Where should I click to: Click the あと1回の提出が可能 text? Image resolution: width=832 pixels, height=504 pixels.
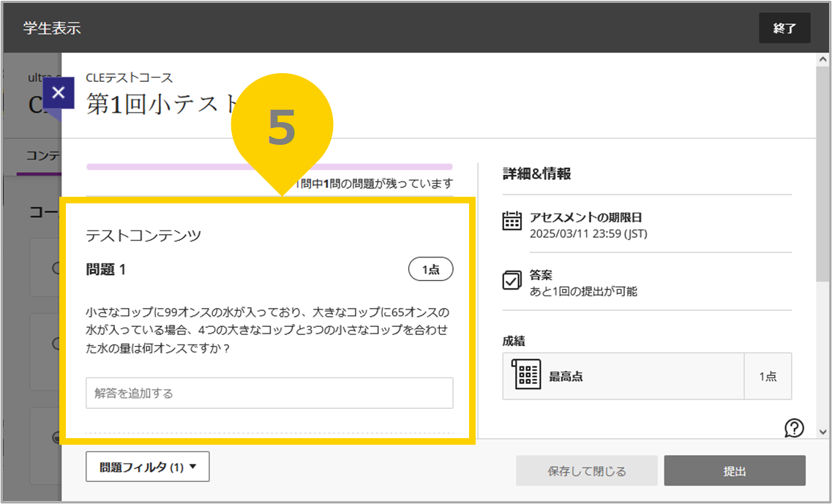pos(584,290)
